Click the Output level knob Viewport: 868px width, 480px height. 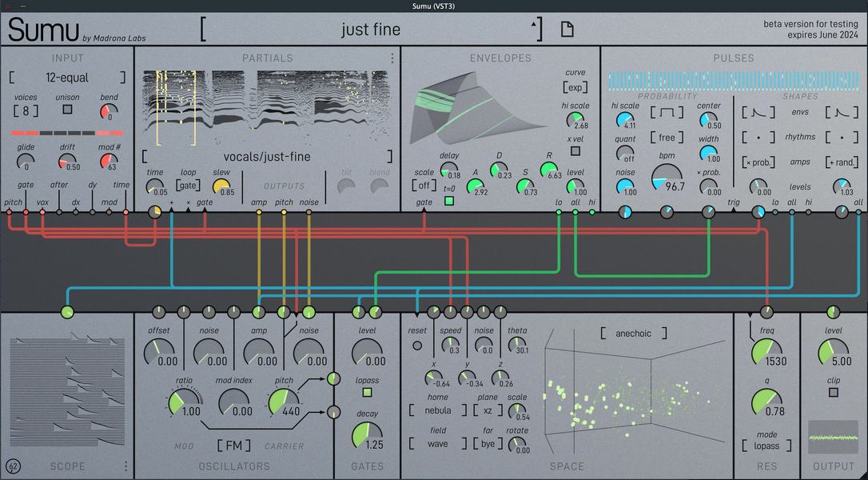pos(833,353)
